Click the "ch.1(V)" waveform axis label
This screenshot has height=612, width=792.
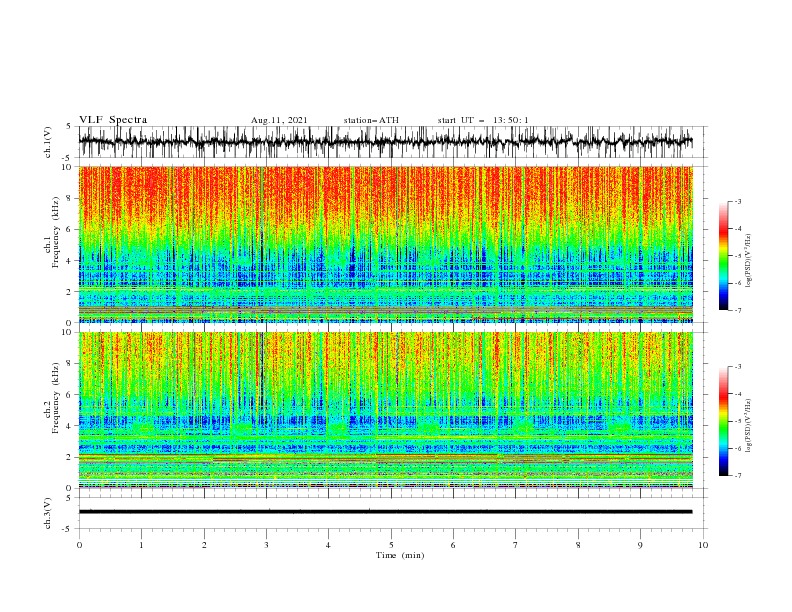(48, 142)
